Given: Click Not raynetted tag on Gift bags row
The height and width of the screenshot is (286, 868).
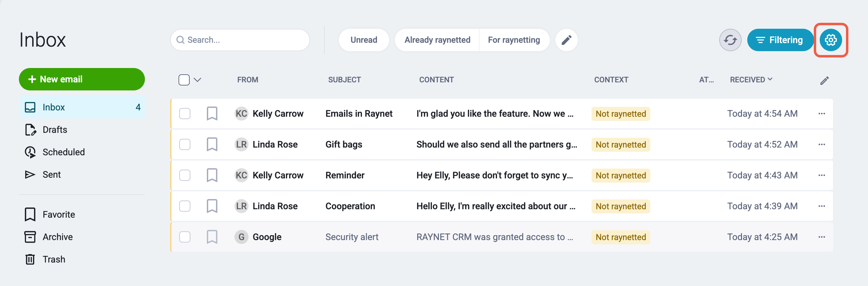Looking at the screenshot, I should (621, 144).
